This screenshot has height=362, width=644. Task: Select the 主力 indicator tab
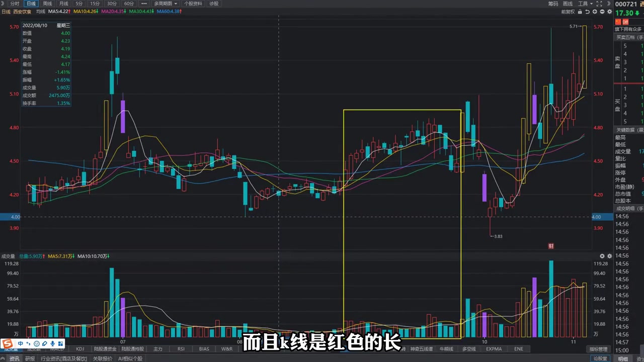coord(158,348)
